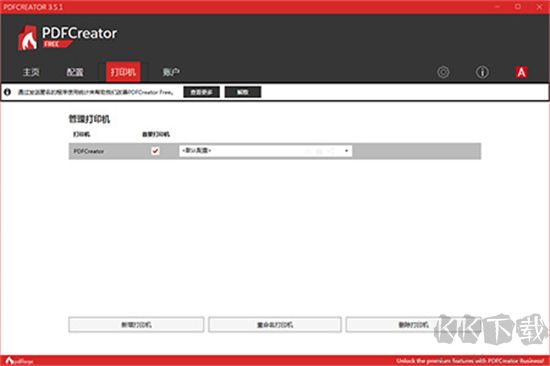
Task: Dismiss the usage statistics banner
Action: 243,92
